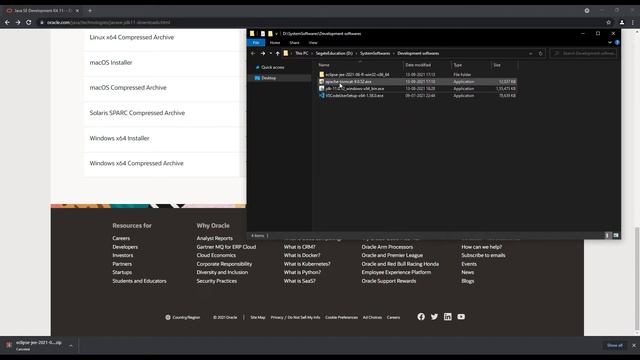
Task: Close the Java SE Development Kit tab
Action: 77,11
